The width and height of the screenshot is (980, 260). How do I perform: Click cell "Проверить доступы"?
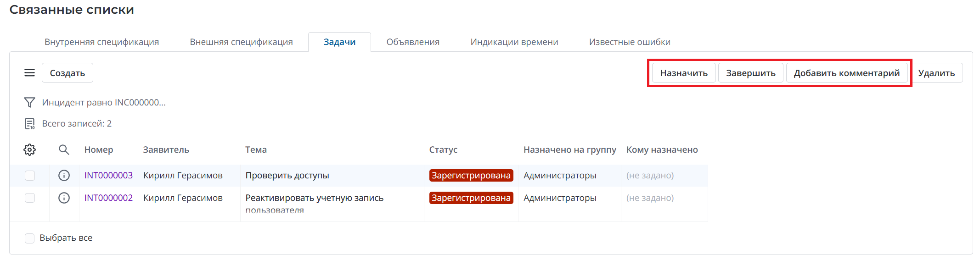pos(287,176)
